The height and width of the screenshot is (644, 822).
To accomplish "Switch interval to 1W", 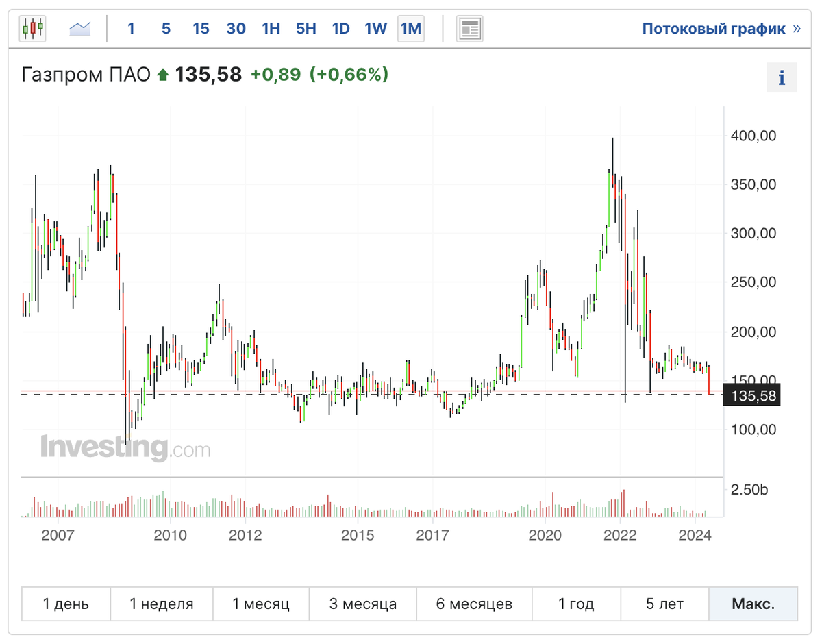I will [x=375, y=29].
